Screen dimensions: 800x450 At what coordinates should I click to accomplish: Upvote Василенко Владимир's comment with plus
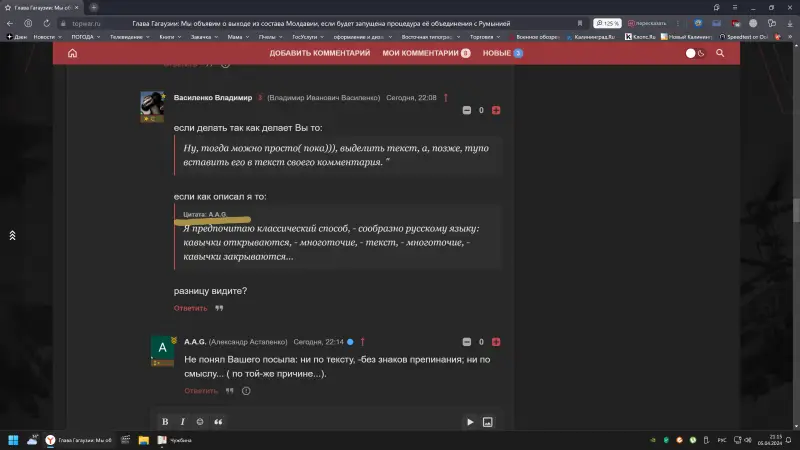[x=496, y=110]
